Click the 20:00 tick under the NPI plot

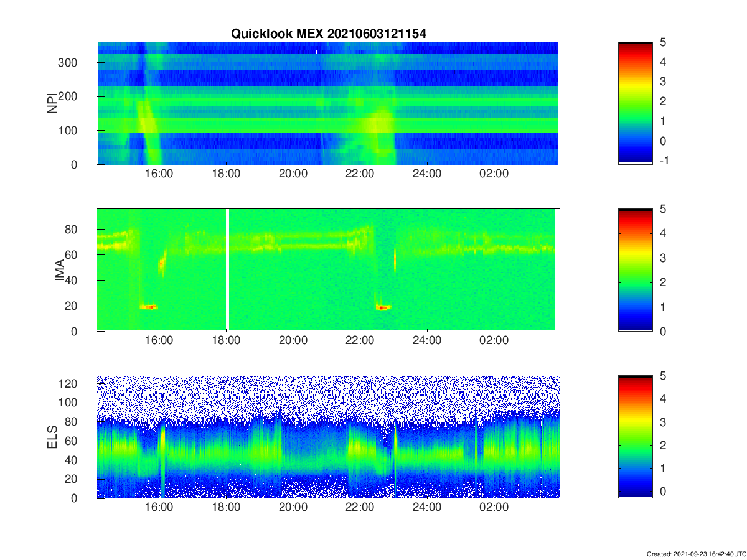[x=293, y=174]
